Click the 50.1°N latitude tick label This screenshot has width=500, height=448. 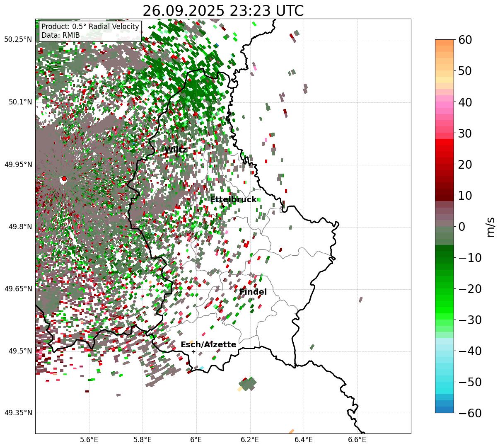[x=20, y=102]
